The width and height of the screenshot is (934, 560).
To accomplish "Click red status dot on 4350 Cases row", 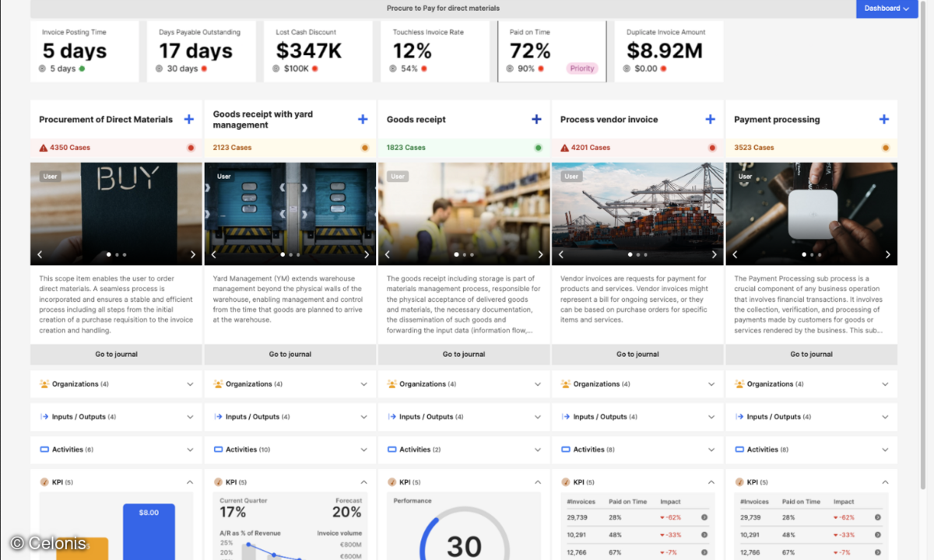I will click(190, 148).
